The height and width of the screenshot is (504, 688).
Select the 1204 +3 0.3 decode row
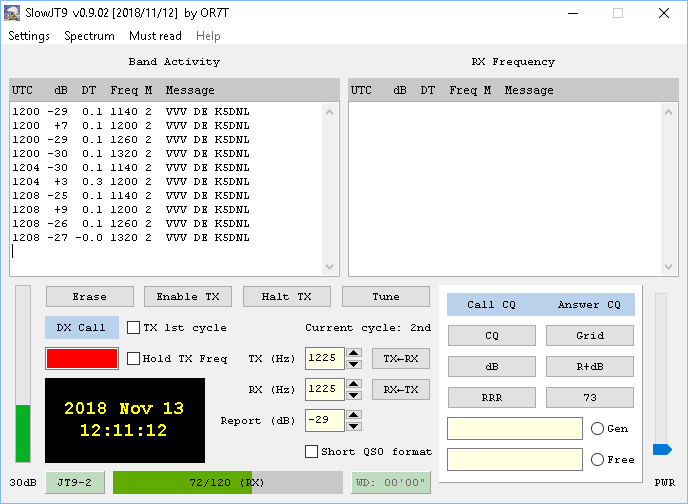pos(131,182)
